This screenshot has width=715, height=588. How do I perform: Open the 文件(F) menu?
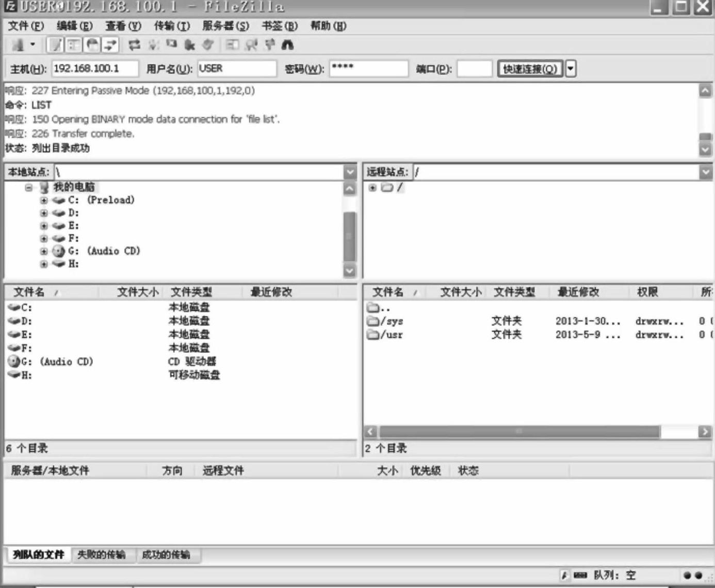[26, 26]
